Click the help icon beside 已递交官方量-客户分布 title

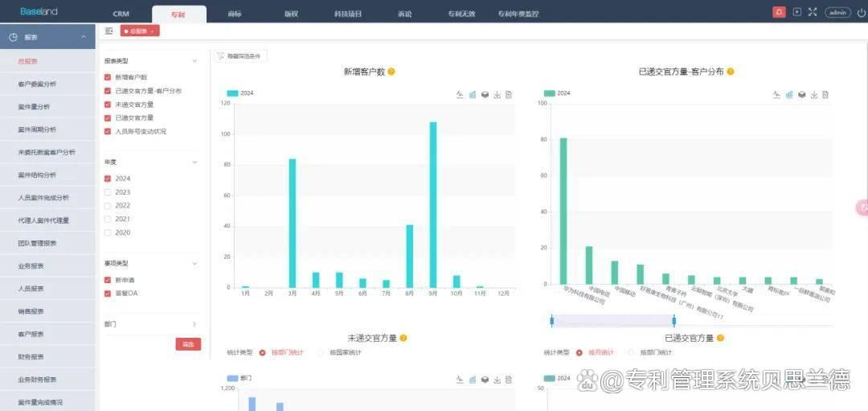[x=730, y=72]
